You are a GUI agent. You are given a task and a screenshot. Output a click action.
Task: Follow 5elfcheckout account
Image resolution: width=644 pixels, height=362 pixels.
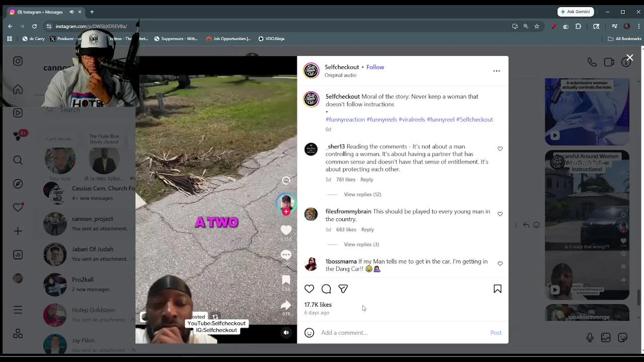tap(375, 67)
